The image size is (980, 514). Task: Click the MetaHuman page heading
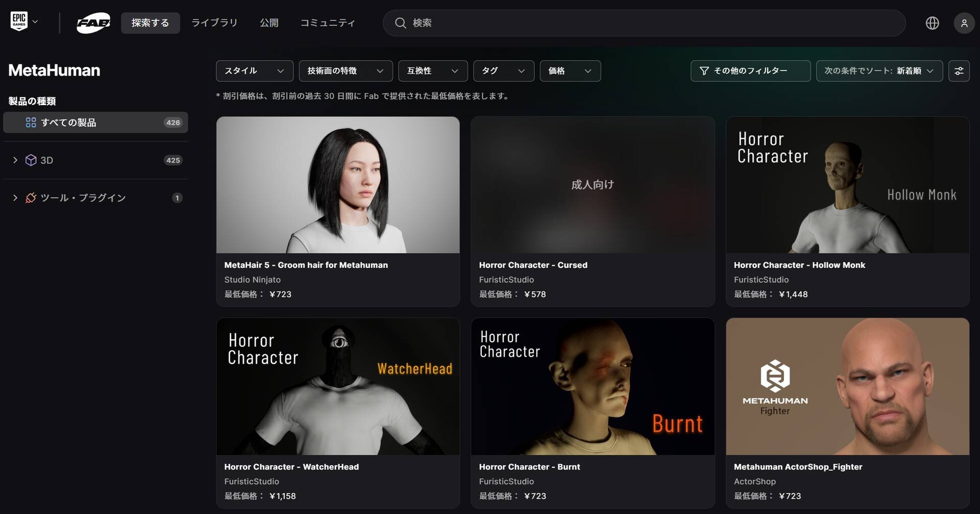pyautogui.click(x=54, y=70)
